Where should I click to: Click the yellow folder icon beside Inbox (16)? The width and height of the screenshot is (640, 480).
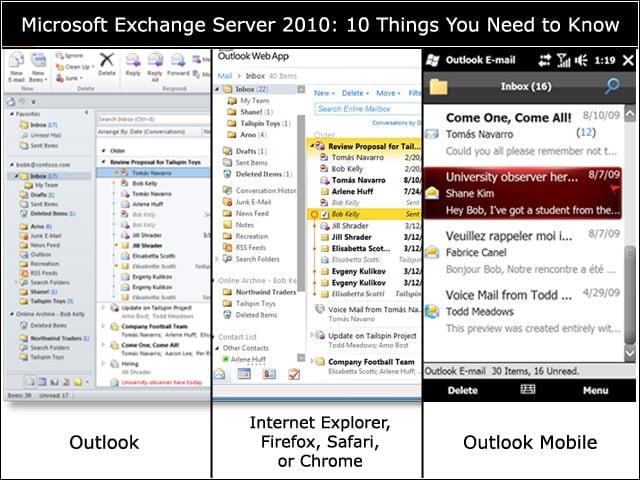(439, 86)
